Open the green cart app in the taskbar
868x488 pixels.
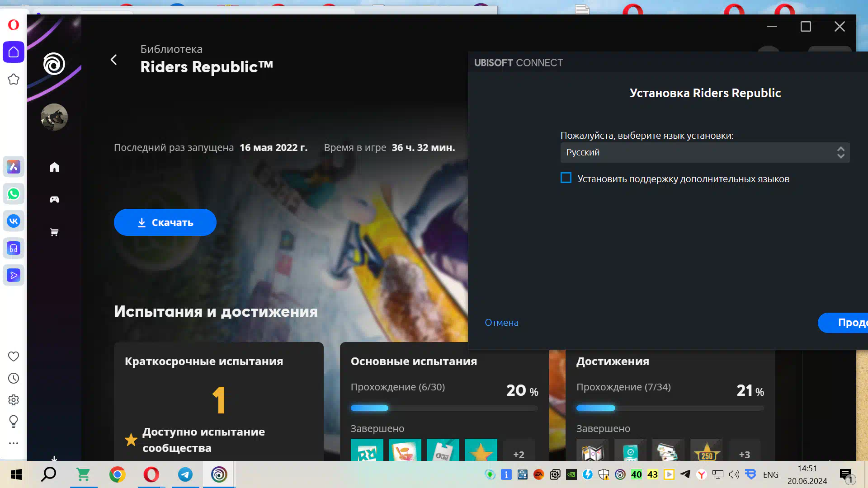tap(83, 474)
